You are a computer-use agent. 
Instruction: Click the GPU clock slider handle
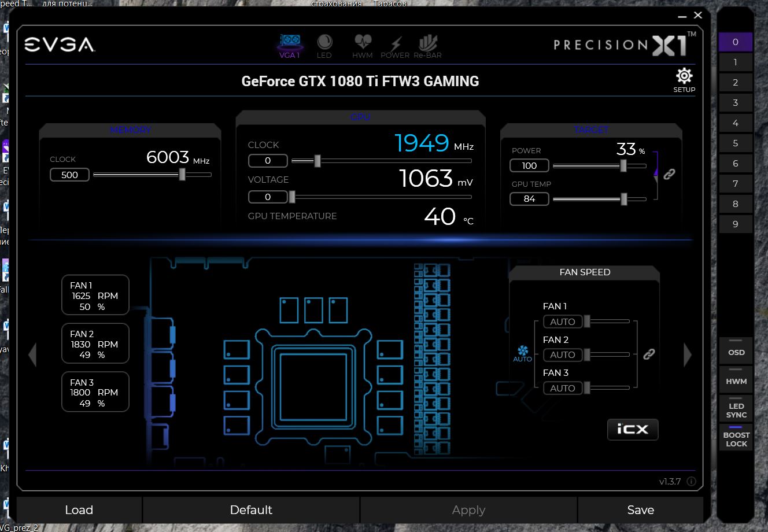click(x=317, y=161)
